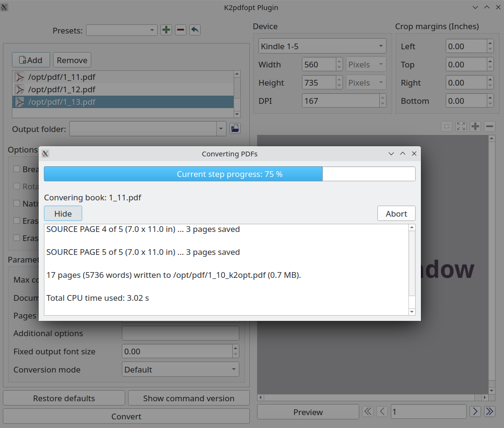Click the Add file button
This screenshot has width=504, height=428.
(31, 60)
